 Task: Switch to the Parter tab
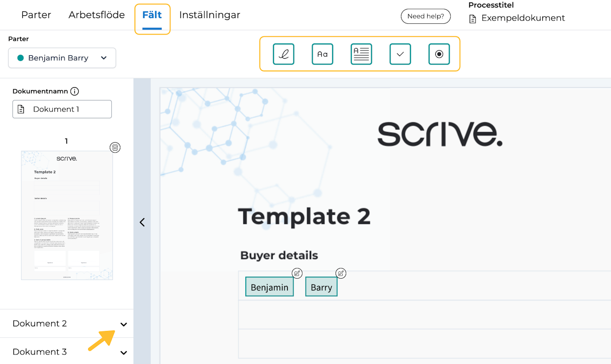click(36, 15)
